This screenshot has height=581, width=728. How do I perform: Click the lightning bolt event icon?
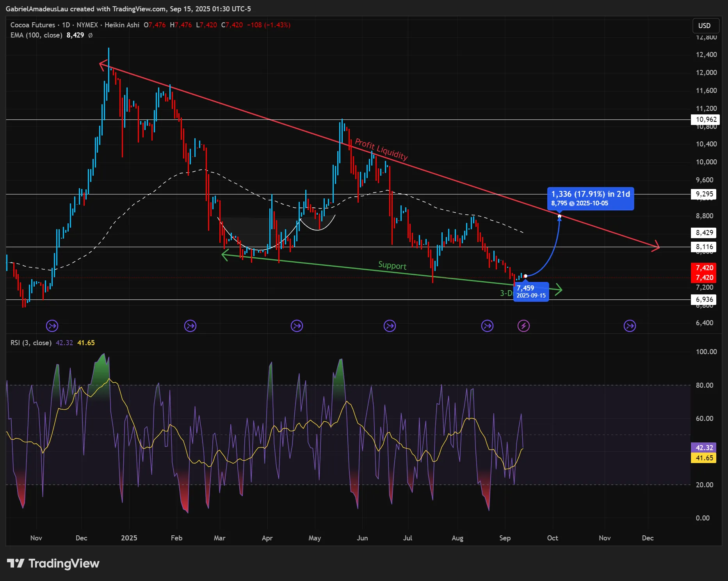coord(523,326)
